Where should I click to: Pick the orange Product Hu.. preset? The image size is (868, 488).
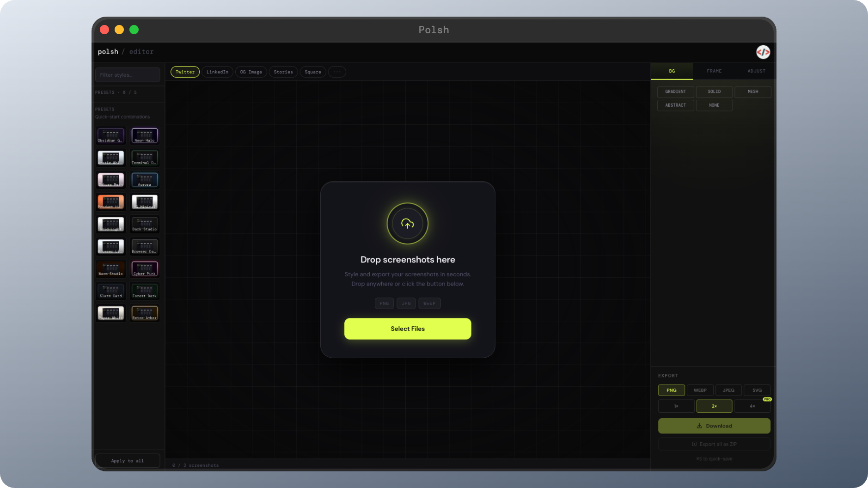pyautogui.click(x=110, y=202)
